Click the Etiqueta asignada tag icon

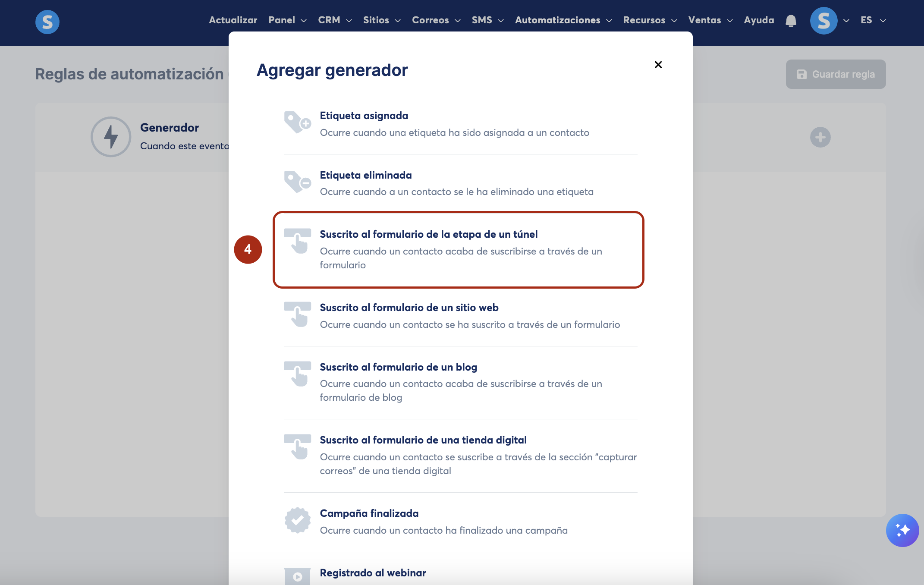pos(297,123)
